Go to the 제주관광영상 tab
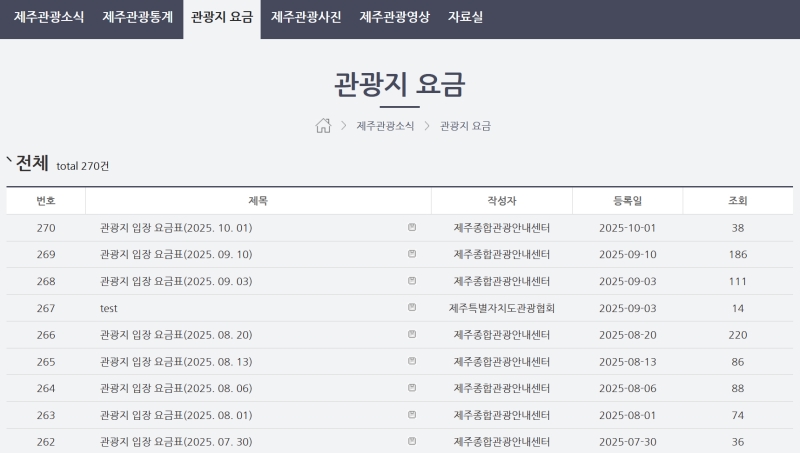Image resolution: width=800 pixels, height=453 pixels. [395, 17]
